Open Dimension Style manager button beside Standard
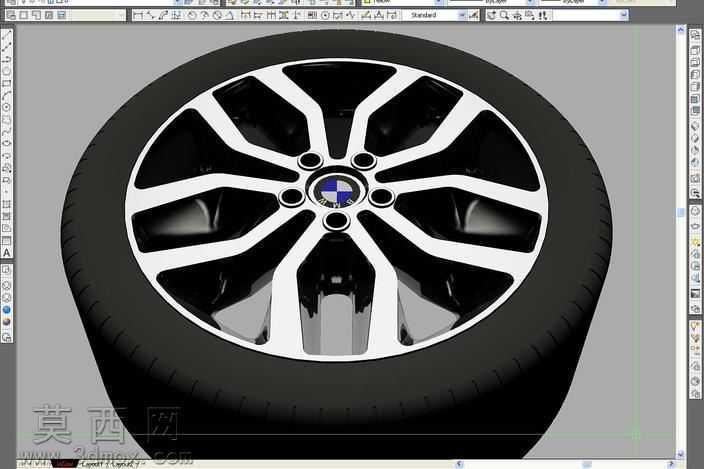 click(x=472, y=16)
